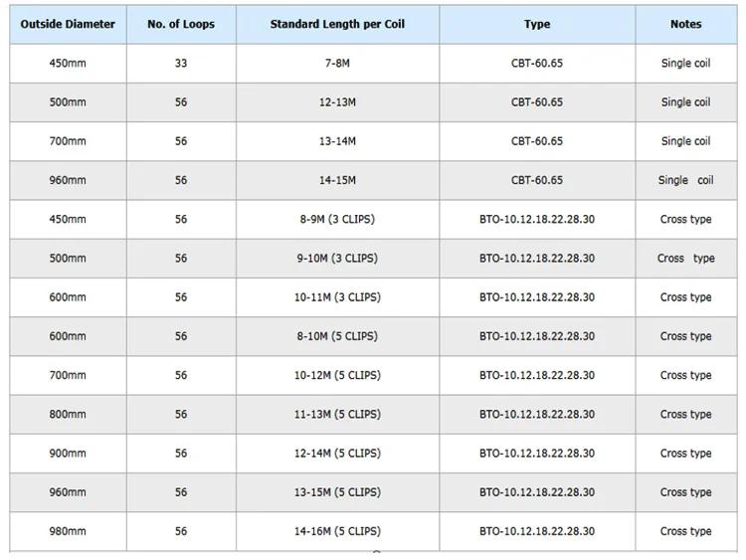Click the 12-13M length cell
This screenshot has width=746, height=560.
[337, 102]
